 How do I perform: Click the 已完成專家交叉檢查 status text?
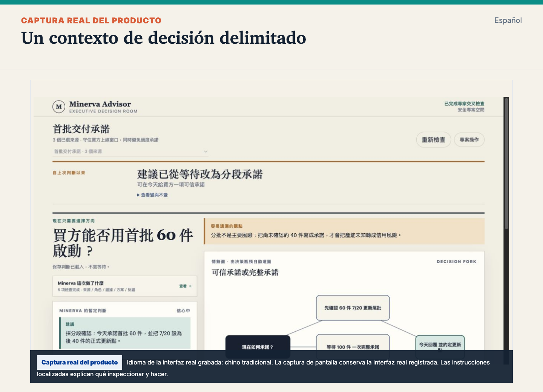[x=464, y=104]
